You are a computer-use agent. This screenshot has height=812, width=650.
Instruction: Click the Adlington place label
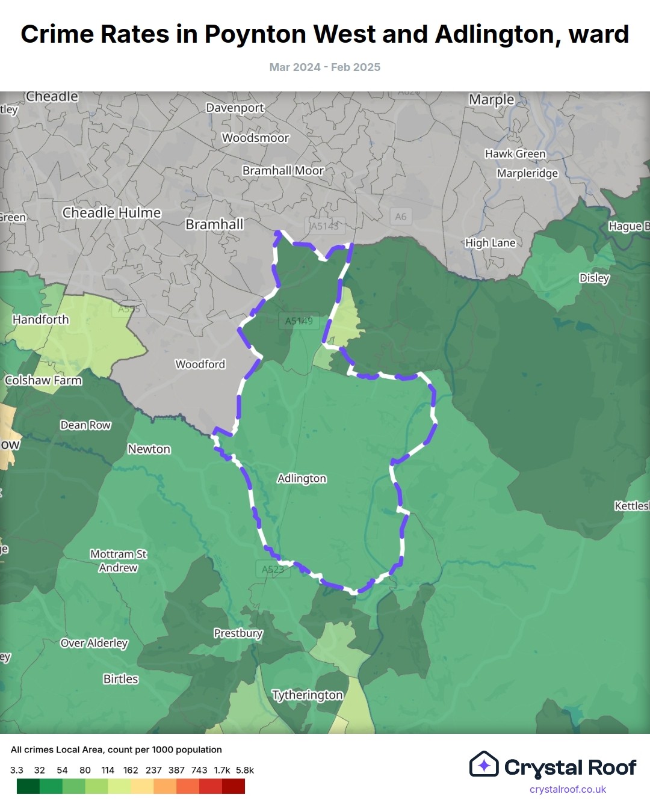[302, 479]
